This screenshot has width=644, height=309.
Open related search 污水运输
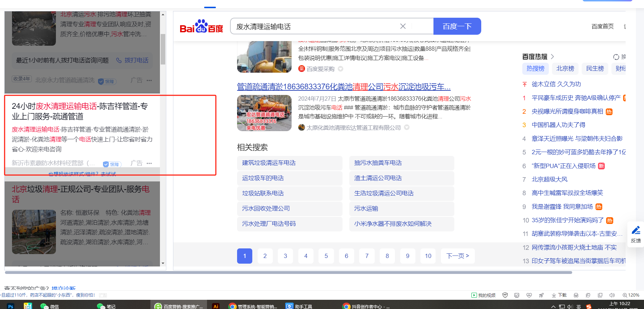click(x=366, y=208)
